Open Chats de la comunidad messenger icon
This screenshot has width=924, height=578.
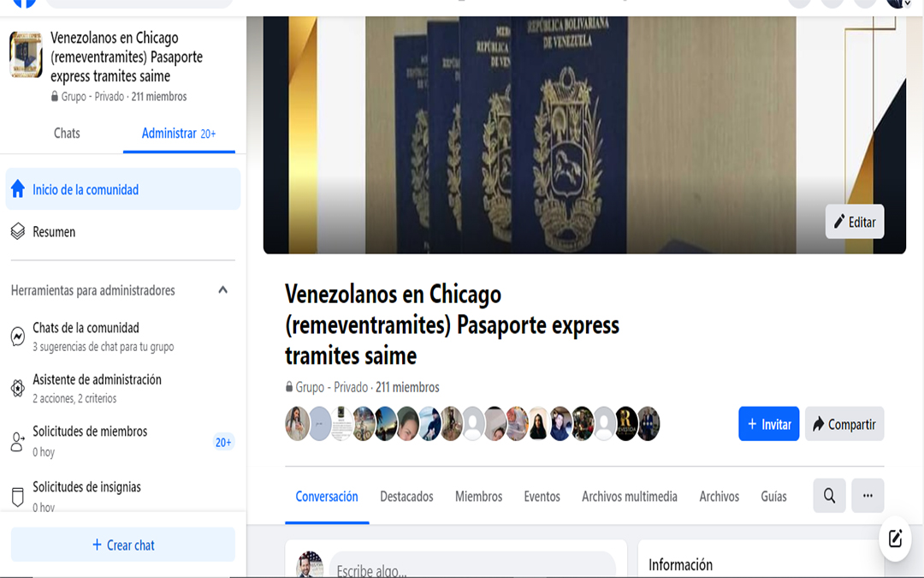tap(18, 337)
